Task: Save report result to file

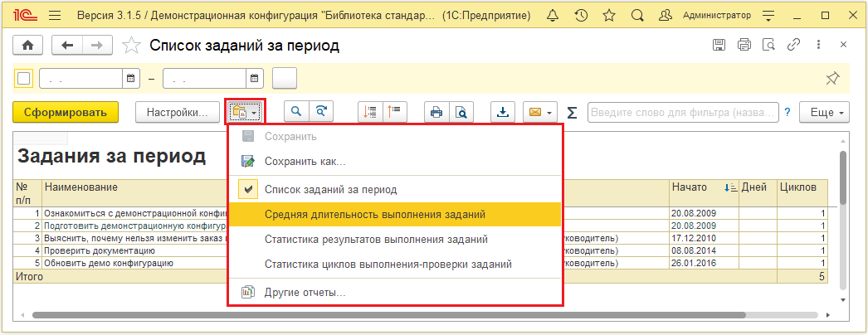Action: pos(503,112)
